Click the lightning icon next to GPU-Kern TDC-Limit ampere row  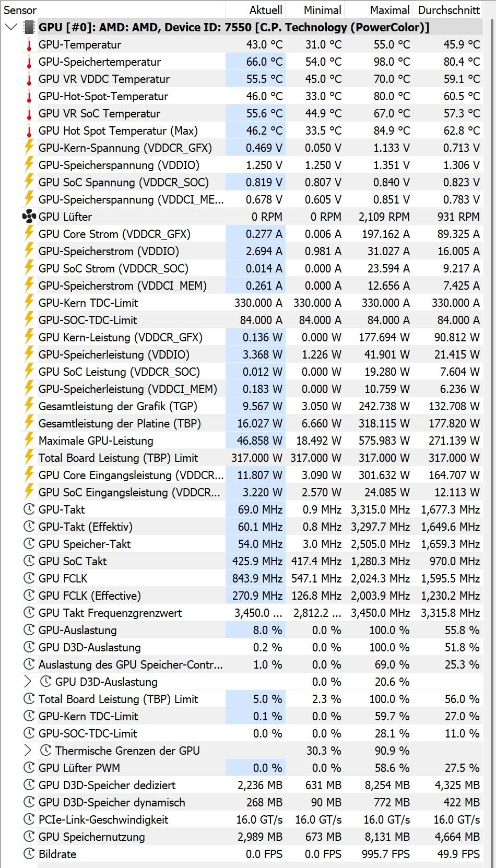(29, 303)
